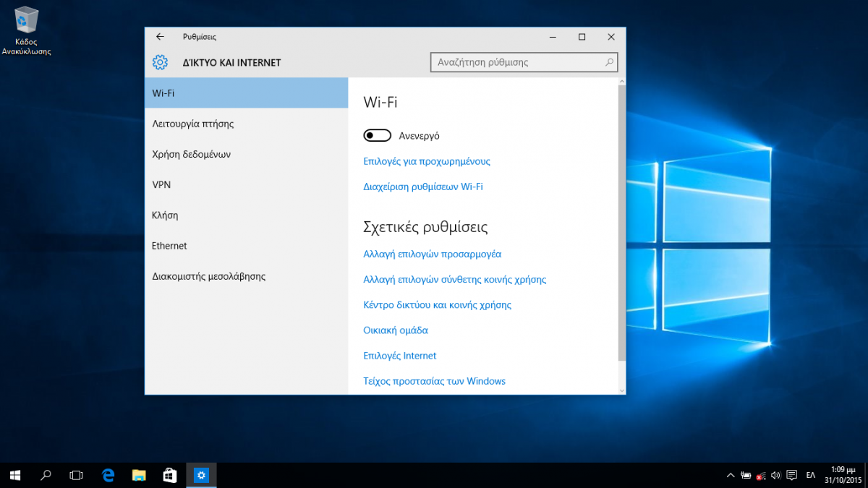Open Τείχος προστασίας των Windows link
Viewport: 868px width, 488px height.
click(x=435, y=381)
